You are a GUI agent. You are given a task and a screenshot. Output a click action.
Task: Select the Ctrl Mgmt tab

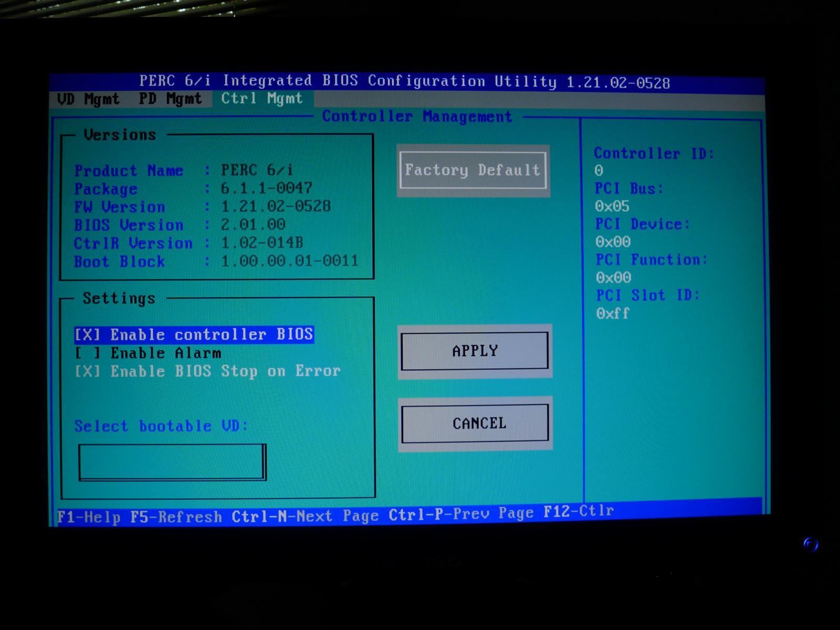pyautogui.click(x=262, y=99)
